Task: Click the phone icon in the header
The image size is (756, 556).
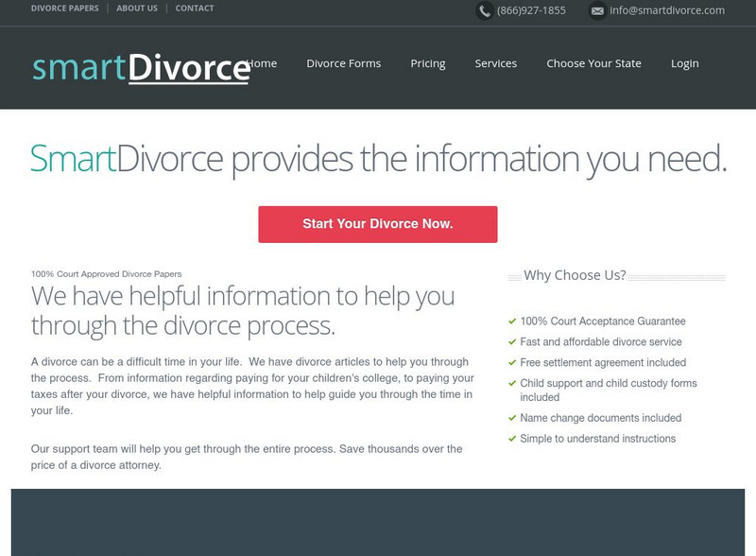Action: pos(484,10)
